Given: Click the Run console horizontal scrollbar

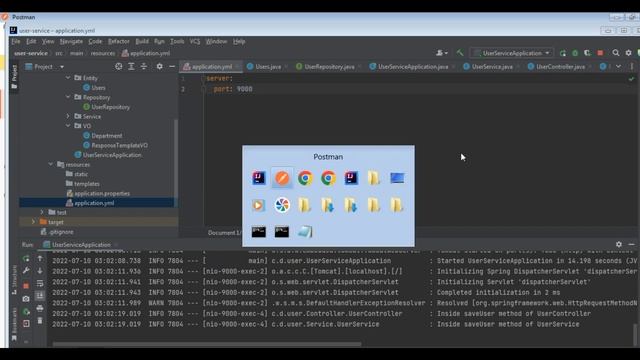Looking at the screenshot, I should (207, 344).
